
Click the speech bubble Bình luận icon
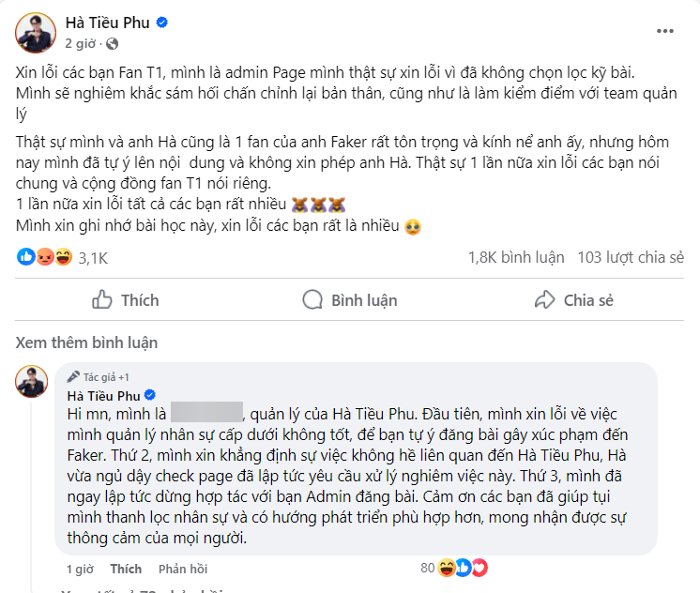coord(312,300)
